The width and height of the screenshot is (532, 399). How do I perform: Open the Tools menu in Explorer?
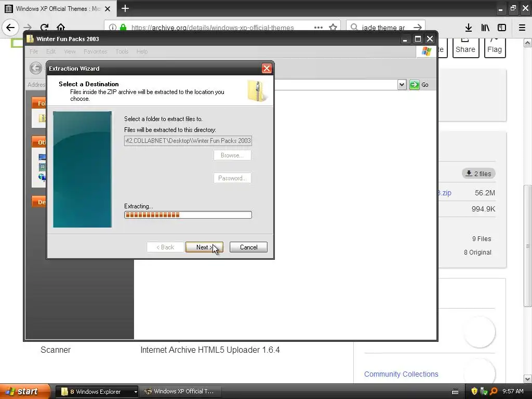[x=122, y=51]
